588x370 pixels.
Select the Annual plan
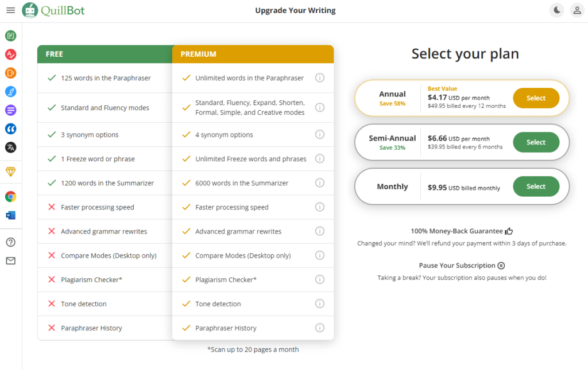(536, 98)
